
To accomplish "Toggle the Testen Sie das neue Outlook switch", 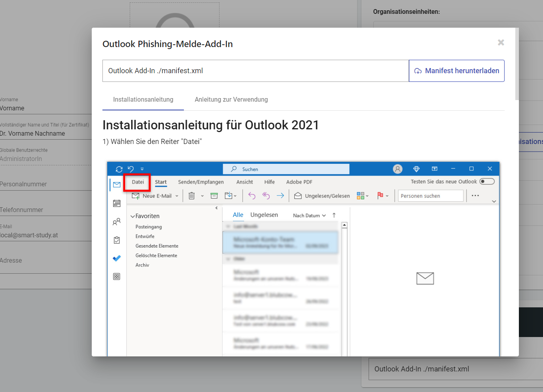I will [x=487, y=182].
